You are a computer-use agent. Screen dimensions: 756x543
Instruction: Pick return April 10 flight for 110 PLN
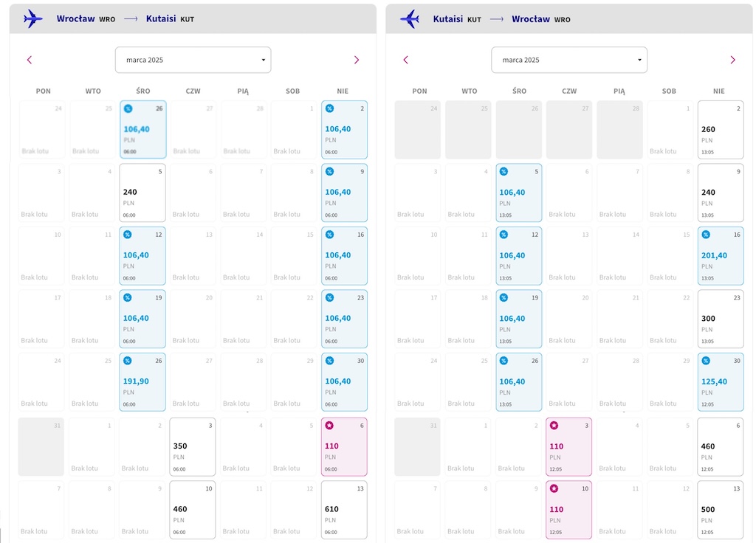click(x=569, y=510)
